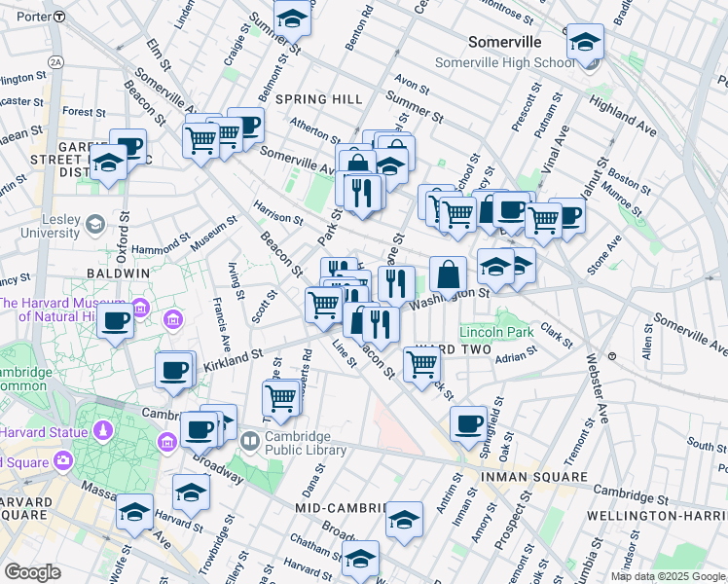
Task: Open the museum pin left of Broadway label
Action: click(167, 442)
